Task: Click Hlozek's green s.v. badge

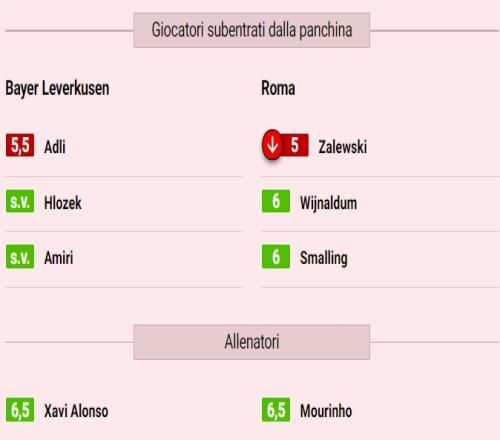Action: (x=20, y=201)
